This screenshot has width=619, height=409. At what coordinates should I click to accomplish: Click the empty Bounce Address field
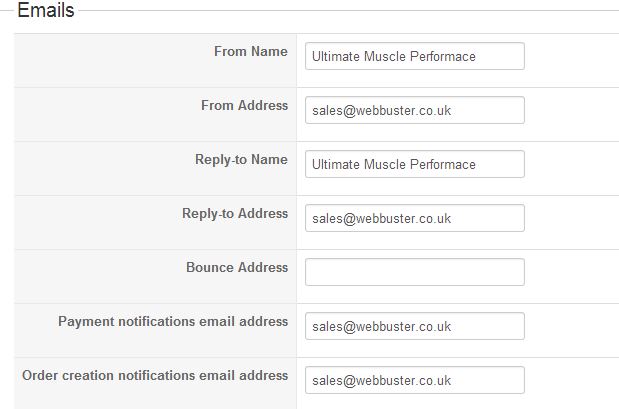tap(414, 272)
